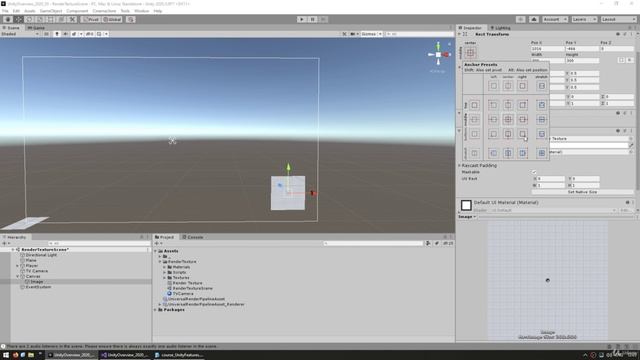Click the scene orientation gizmo

[x=438, y=54]
